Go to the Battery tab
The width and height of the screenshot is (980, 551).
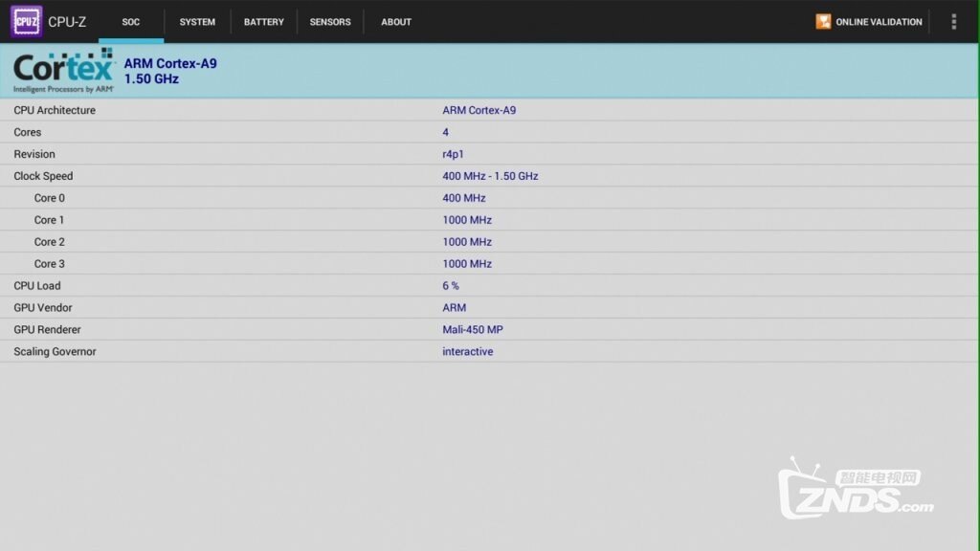(x=263, y=21)
